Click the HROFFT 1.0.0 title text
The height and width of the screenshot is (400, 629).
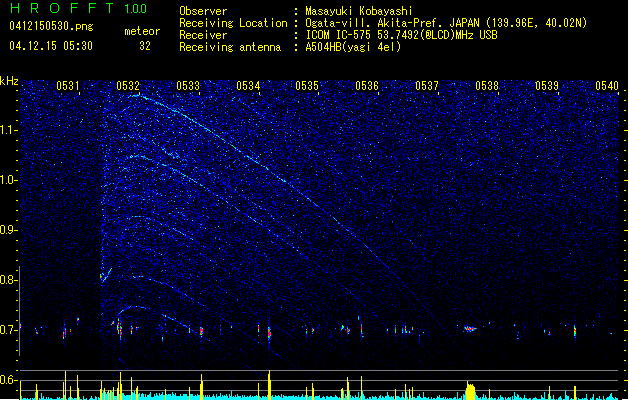pyautogui.click(x=78, y=8)
